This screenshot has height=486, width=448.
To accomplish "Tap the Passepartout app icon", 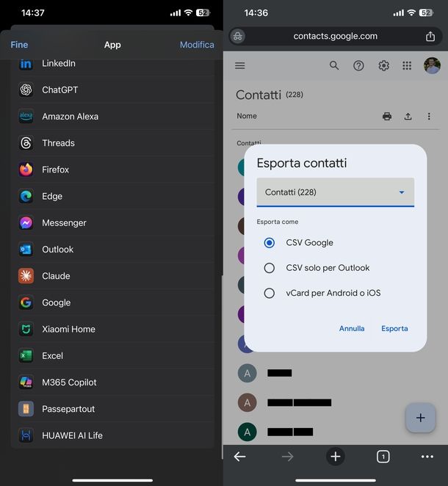I will (26, 409).
